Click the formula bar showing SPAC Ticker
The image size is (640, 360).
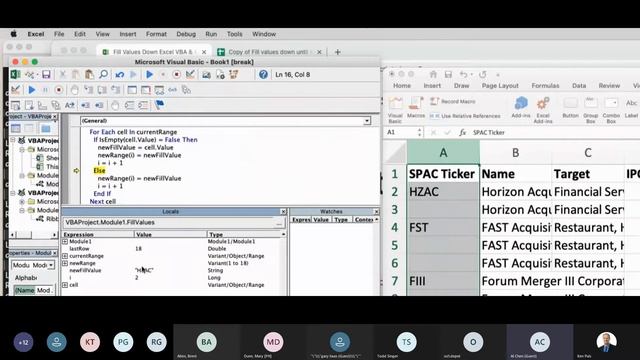tap(555, 132)
